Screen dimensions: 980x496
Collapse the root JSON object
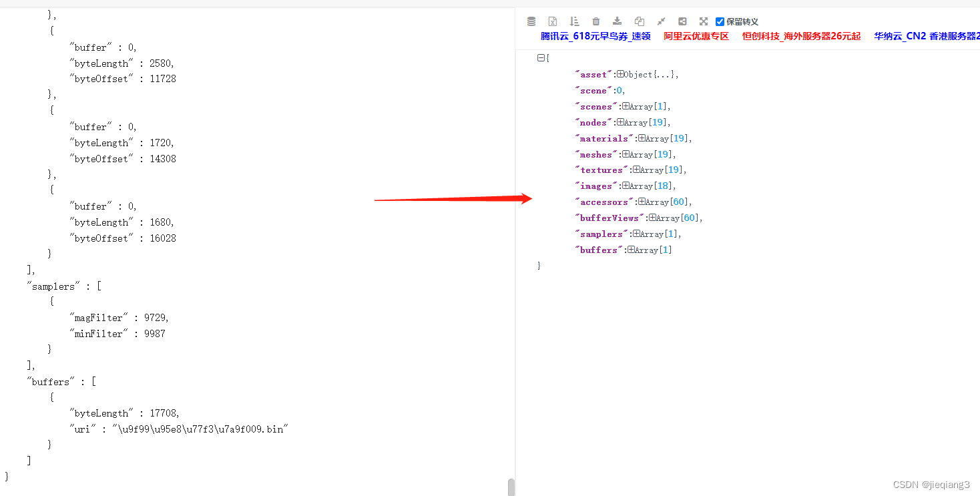coord(541,58)
